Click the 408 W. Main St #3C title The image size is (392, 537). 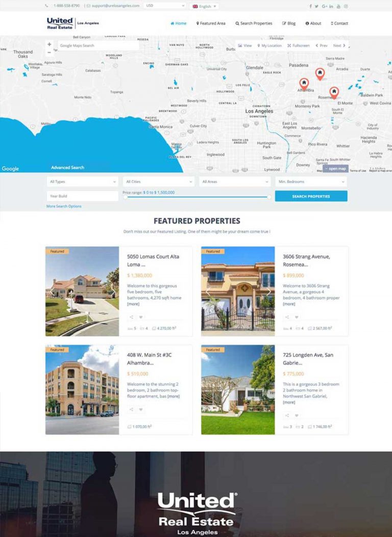tap(149, 358)
